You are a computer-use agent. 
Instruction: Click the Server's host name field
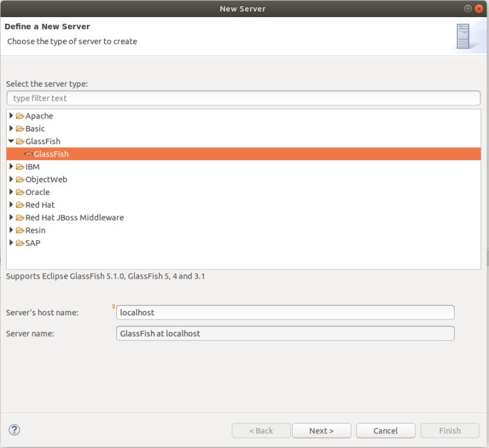click(285, 312)
